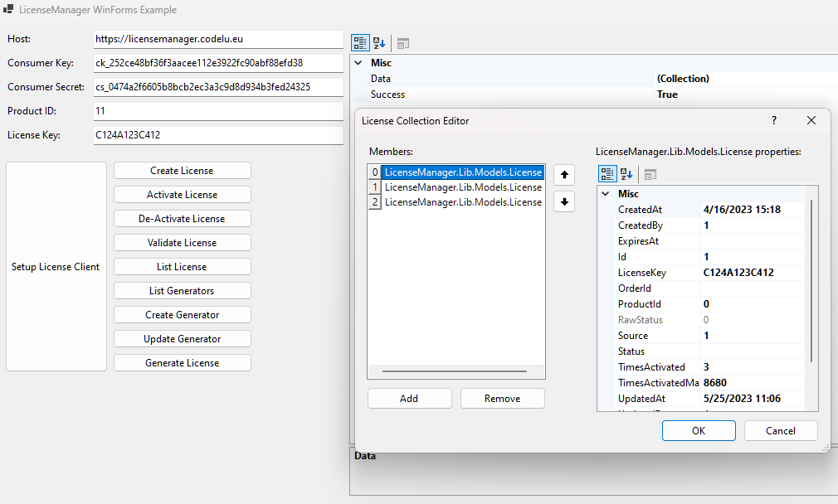Select member 2 in Members list
The width and height of the screenshot is (838, 504).
tap(456, 201)
